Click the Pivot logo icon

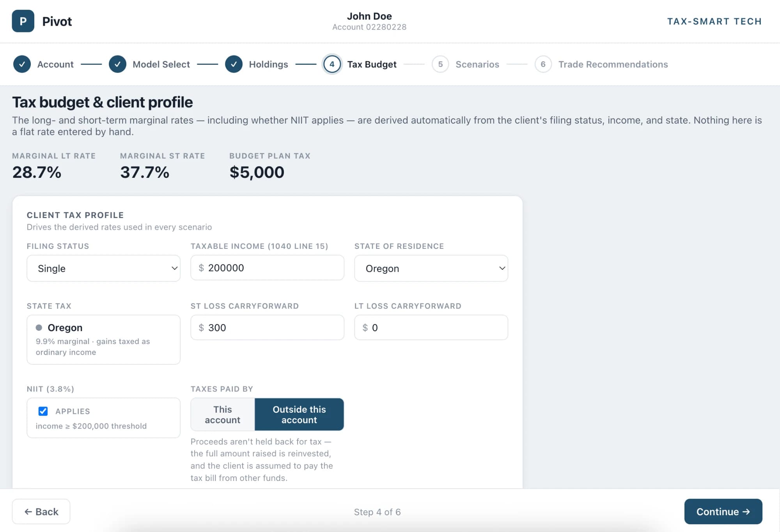pos(23,21)
